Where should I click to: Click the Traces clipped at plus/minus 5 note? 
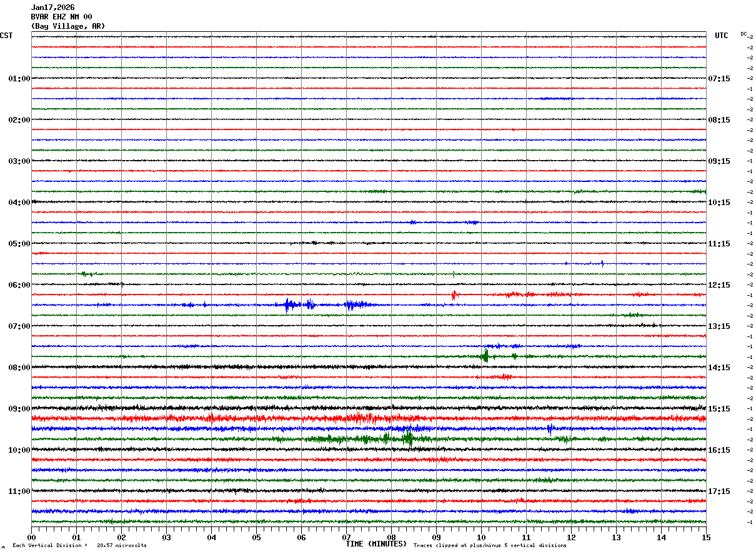point(490,546)
